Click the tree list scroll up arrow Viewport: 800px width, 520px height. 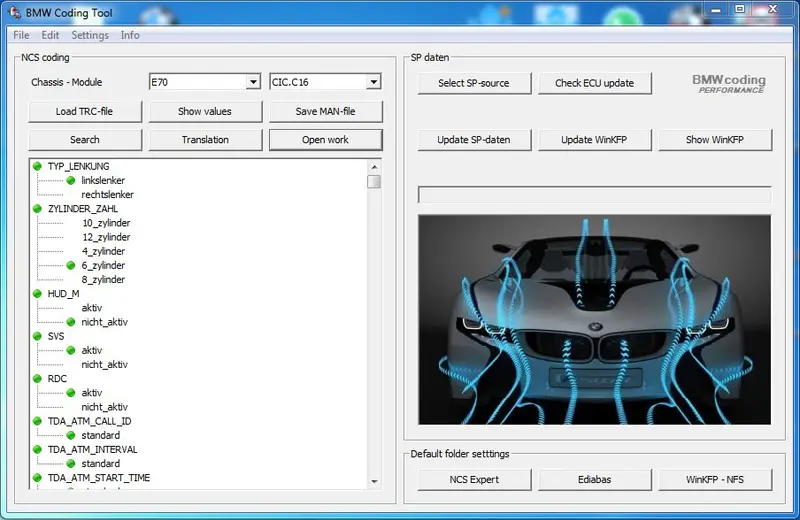(374, 167)
